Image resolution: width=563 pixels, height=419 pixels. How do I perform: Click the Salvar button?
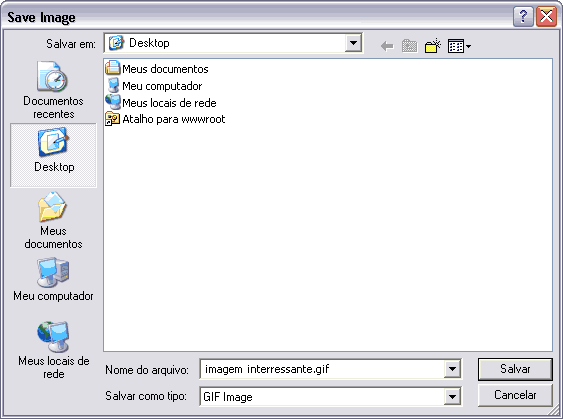pyautogui.click(x=515, y=369)
